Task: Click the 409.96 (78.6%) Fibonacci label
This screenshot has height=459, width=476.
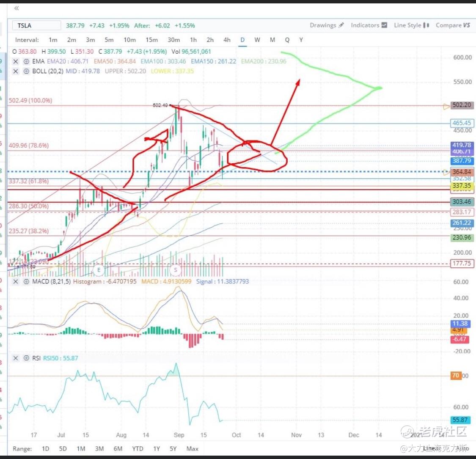Action: pyautogui.click(x=28, y=146)
